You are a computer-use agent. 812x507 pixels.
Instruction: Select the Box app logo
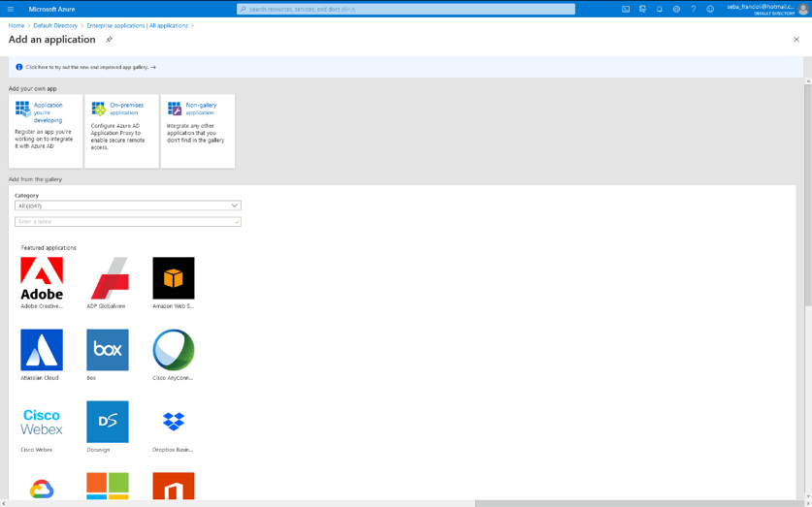[108, 350]
